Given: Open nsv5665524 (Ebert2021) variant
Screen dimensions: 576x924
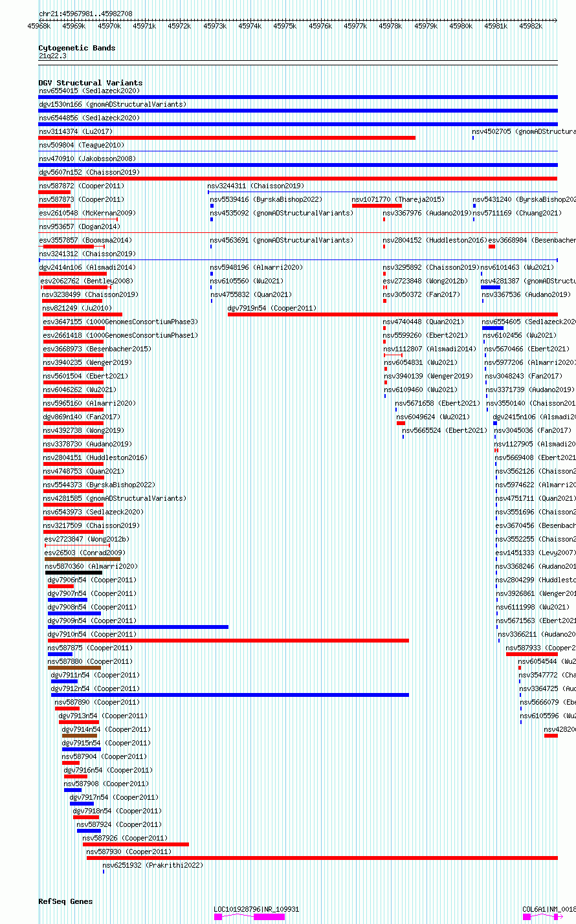Looking at the screenshot, I should coord(445,430).
